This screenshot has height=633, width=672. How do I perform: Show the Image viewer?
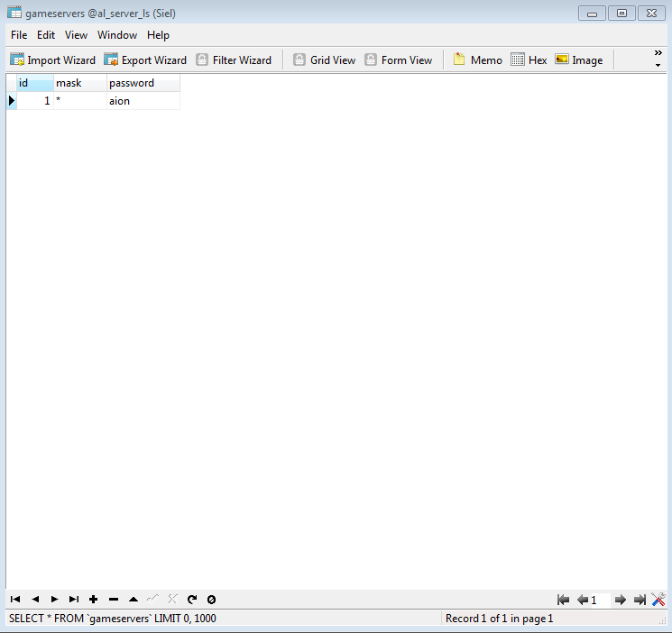pyautogui.click(x=578, y=60)
